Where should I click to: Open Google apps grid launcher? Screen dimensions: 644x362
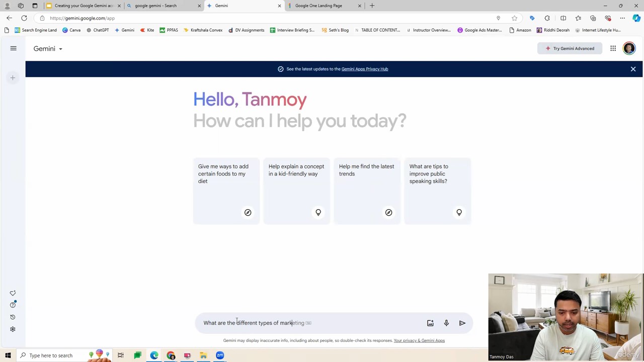click(613, 49)
